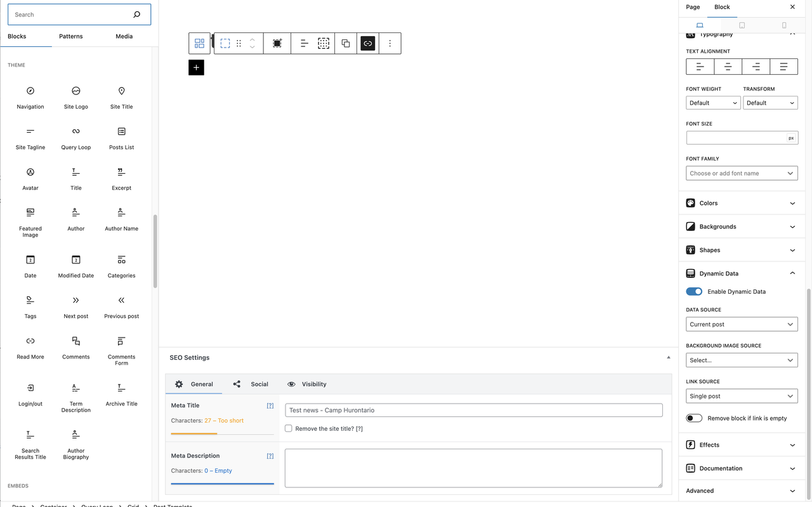Insert the Avatar block
Screen dimensions: 812x507
tap(30, 179)
